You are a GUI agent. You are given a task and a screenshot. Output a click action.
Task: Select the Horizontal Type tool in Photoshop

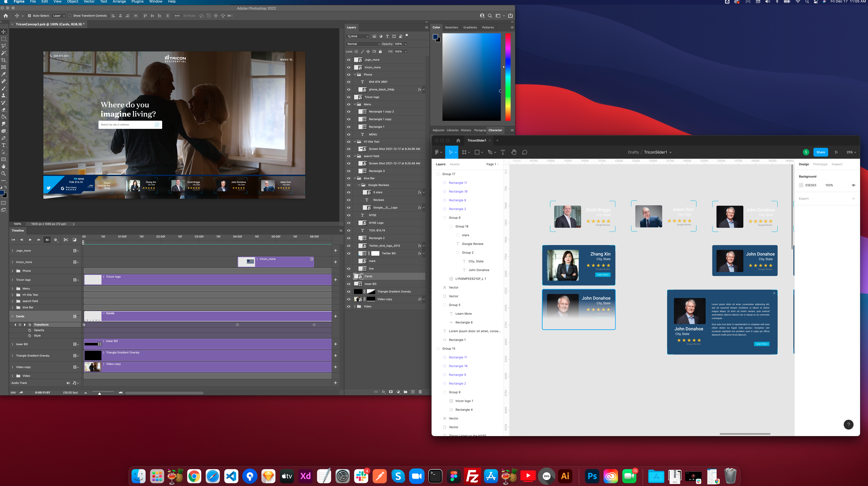point(4,145)
